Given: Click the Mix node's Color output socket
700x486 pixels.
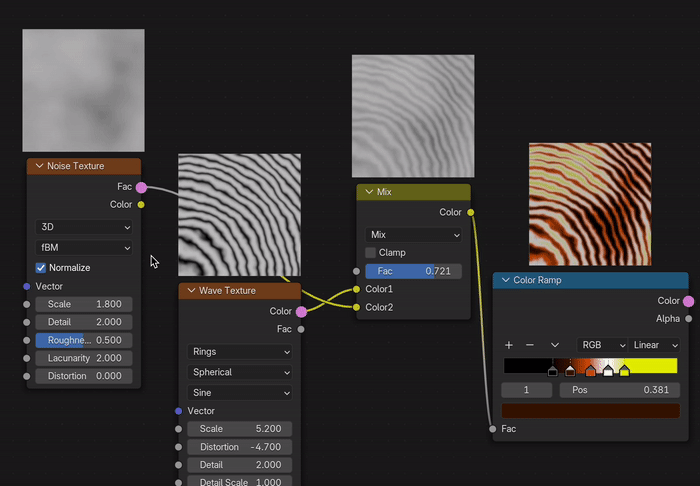Looking at the screenshot, I should pyautogui.click(x=471, y=212).
